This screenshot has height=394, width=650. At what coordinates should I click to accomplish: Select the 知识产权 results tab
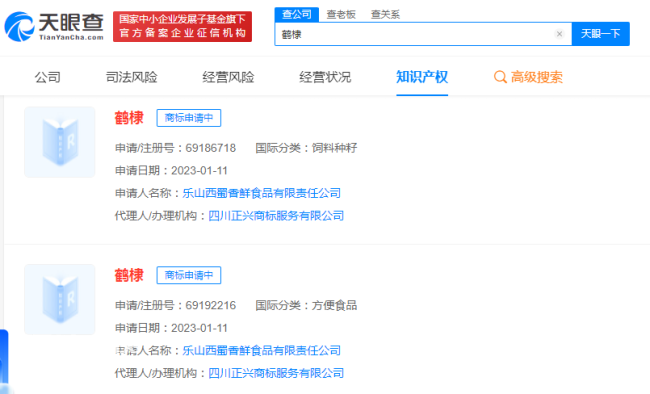[x=422, y=77]
